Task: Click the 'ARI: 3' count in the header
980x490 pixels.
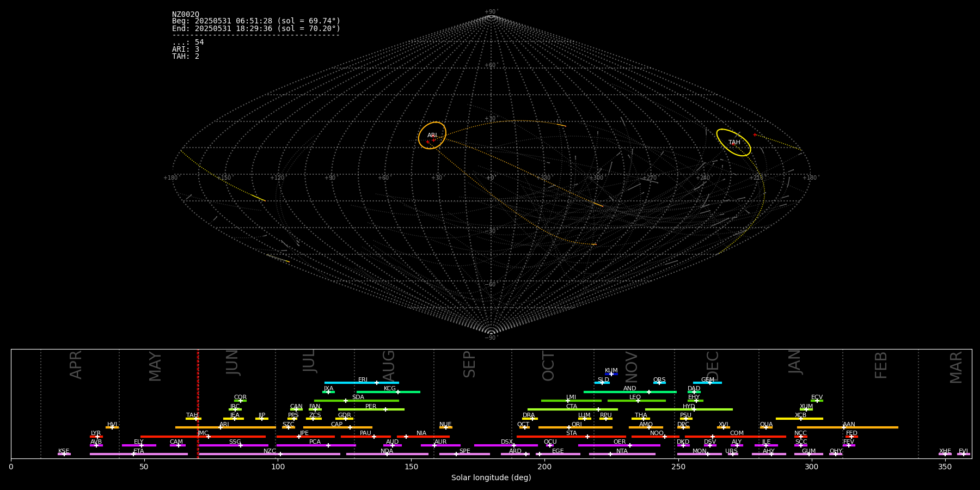Action: 186,50
